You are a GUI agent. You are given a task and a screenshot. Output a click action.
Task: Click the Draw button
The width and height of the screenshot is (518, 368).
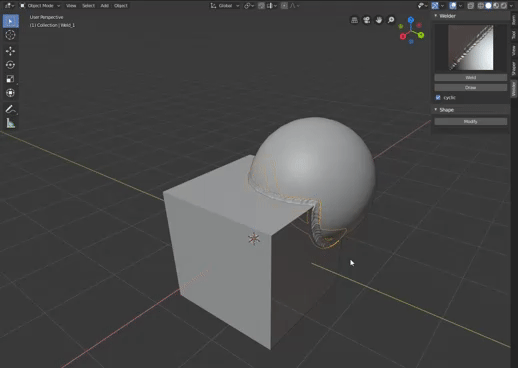coord(471,87)
